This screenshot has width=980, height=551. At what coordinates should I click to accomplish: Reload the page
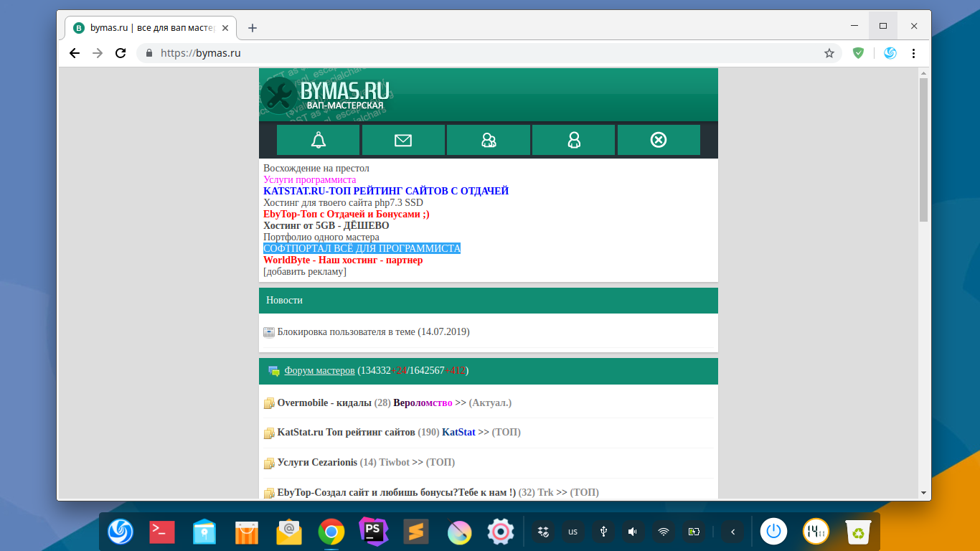click(121, 53)
